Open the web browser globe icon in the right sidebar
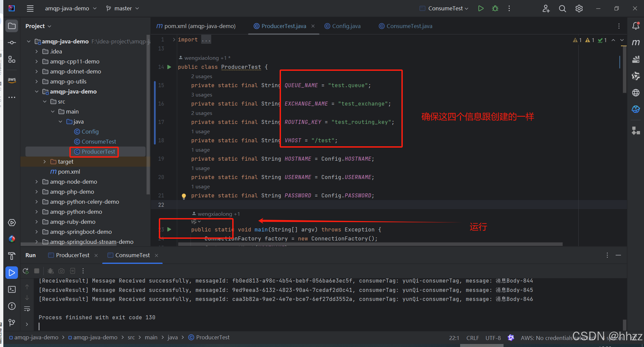Viewport: 644px width, 347px height. coord(636,93)
